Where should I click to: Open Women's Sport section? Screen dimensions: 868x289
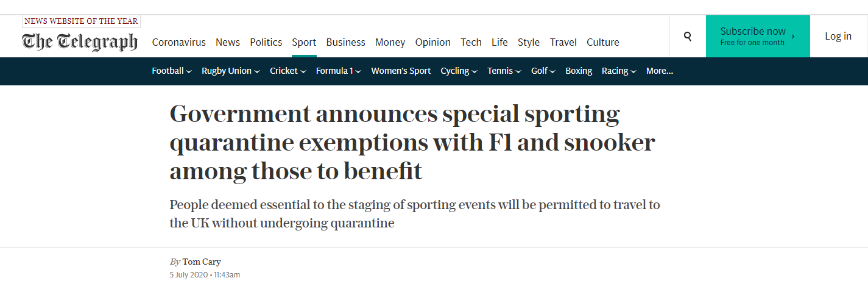[x=401, y=71]
